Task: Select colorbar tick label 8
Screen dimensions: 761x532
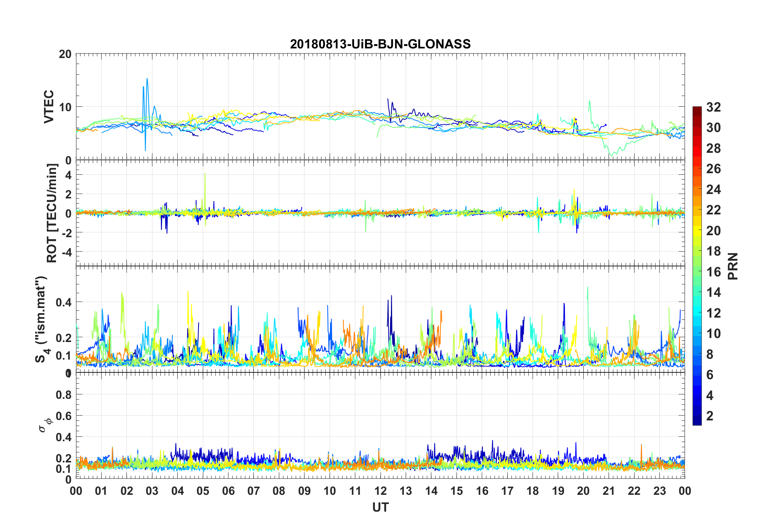Action: point(710,354)
